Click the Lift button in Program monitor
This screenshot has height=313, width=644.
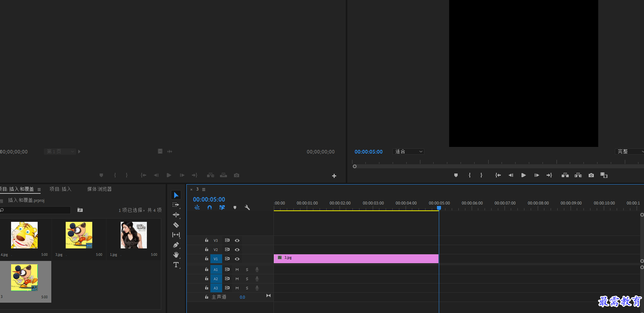[x=565, y=175]
